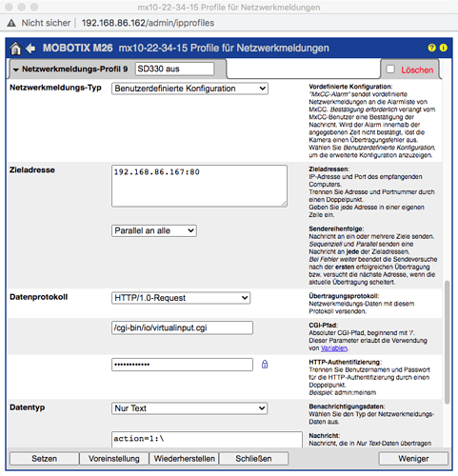Image resolution: width=458 pixels, height=476 pixels.
Task: Open the yellow info icon
Action: tap(444, 48)
